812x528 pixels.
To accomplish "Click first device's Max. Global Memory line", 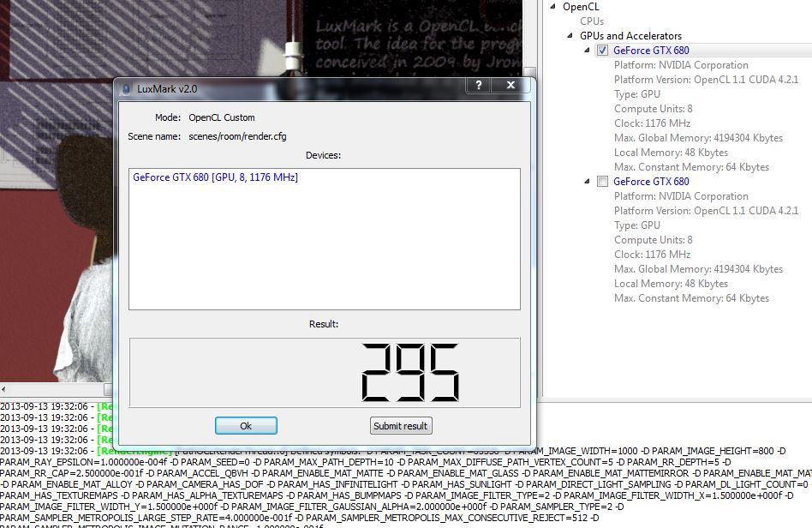I will pos(699,138).
